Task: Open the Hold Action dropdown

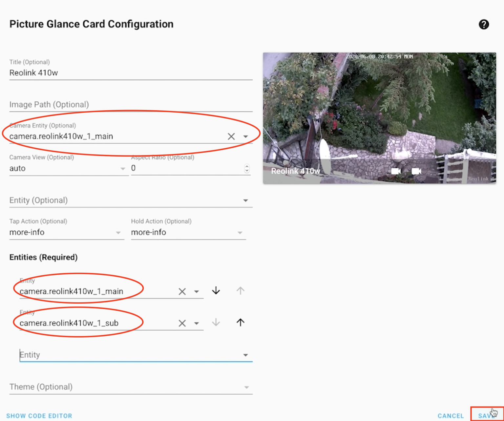Action: click(240, 233)
